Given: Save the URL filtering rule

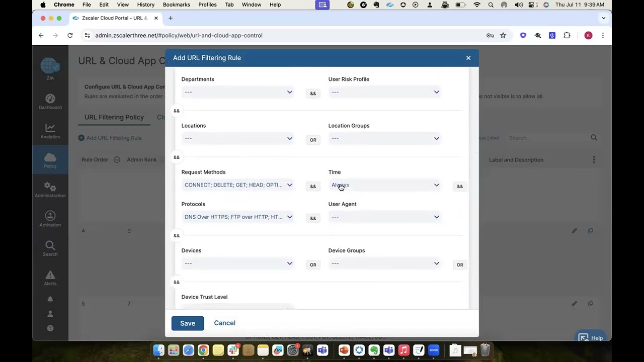Looking at the screenshot, I should pos(188,323).
